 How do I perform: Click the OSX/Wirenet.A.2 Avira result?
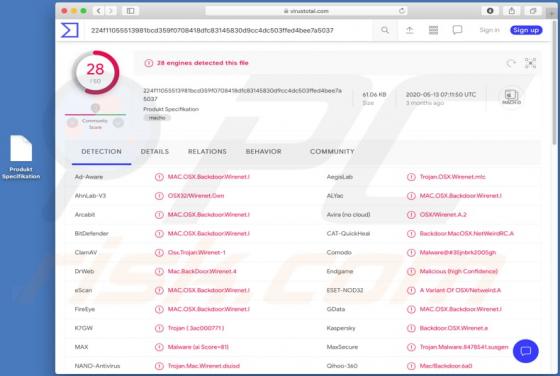tap(443, 215)
